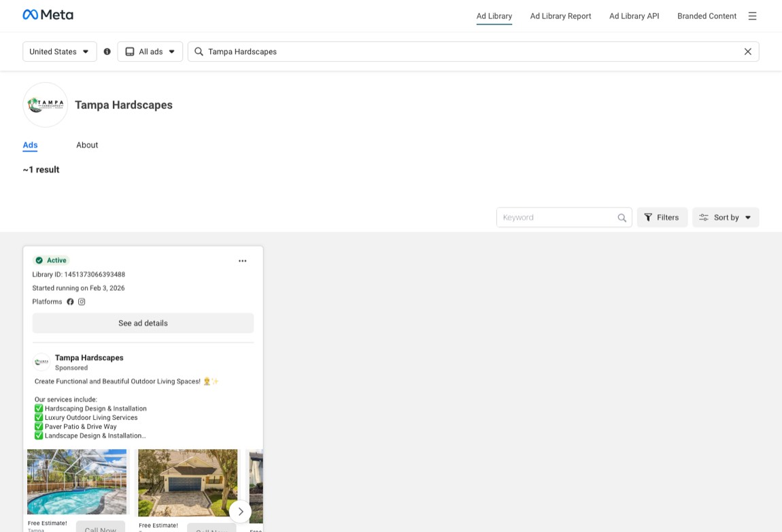Viewport: 782px width, 532px height.
Task: Click the Keyword search magnifier icon
Action: pos(622,217)
